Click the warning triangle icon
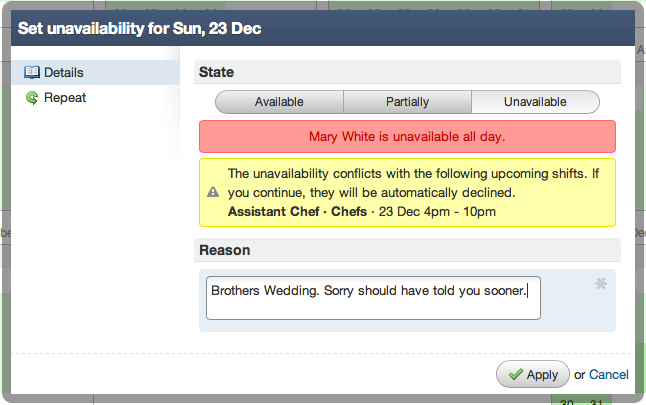This screenshot has width=646, height=405. point(212,192)
